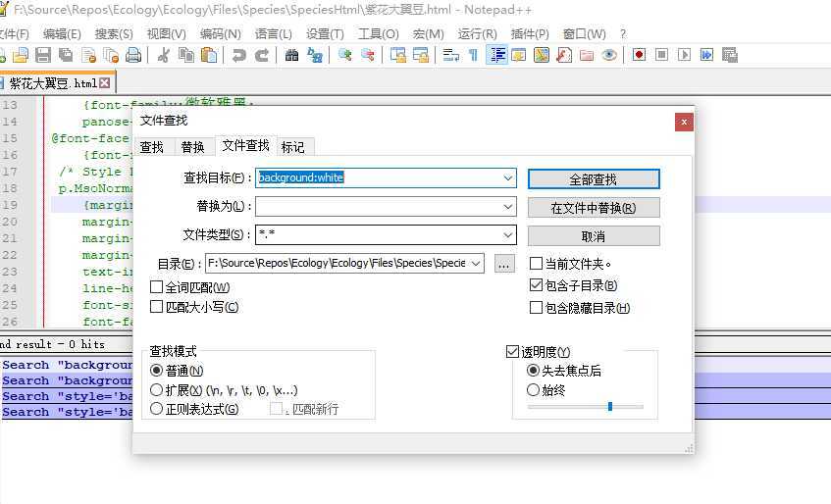Click the browse directory ... button
The width and height of the screenshot is (831, 504).
[504, 263]
